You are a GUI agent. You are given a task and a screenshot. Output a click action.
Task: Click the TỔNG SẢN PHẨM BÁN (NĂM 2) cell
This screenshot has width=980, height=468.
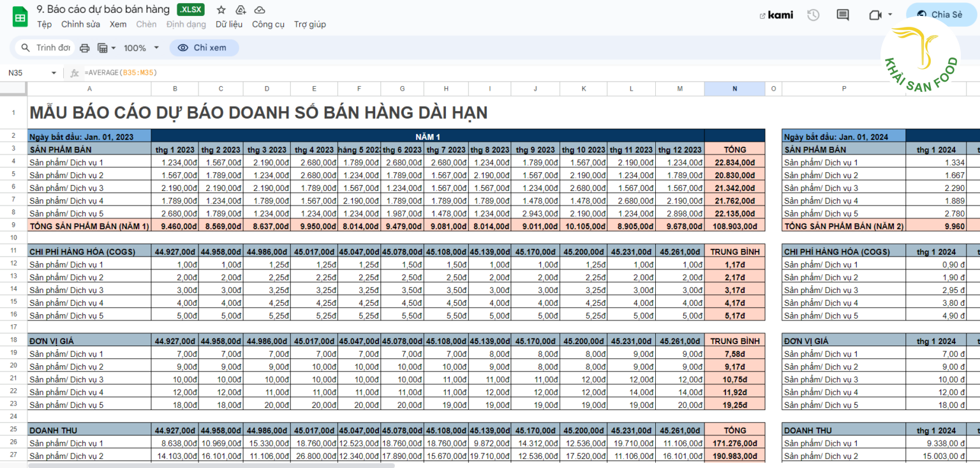pyautogui.click(x=843, y=226)
